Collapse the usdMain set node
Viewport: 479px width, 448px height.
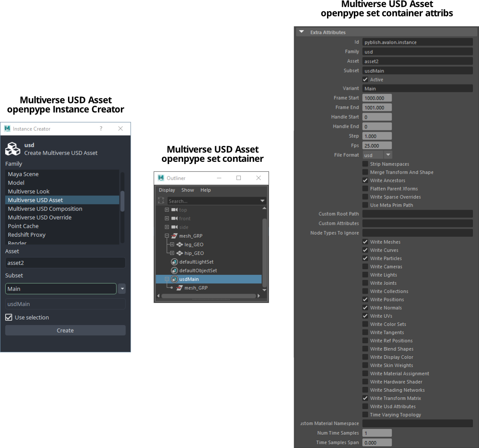click(167, 279)
